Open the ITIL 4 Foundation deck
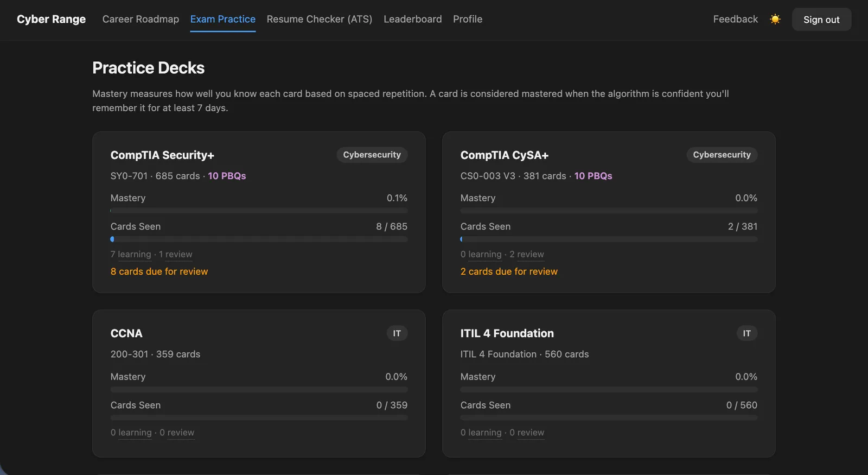 [x=609, y=383]
